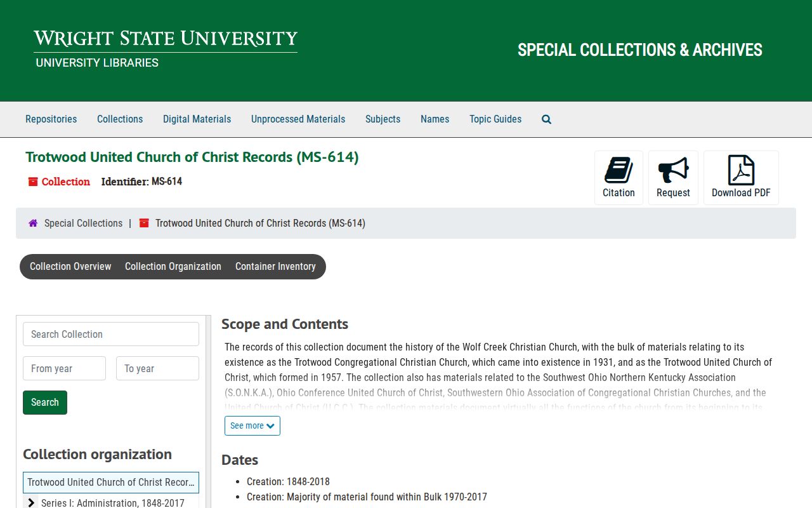812x508 pixels.
Task: Switch to Collection Overview tab
Action: click(x=70, y=267)
